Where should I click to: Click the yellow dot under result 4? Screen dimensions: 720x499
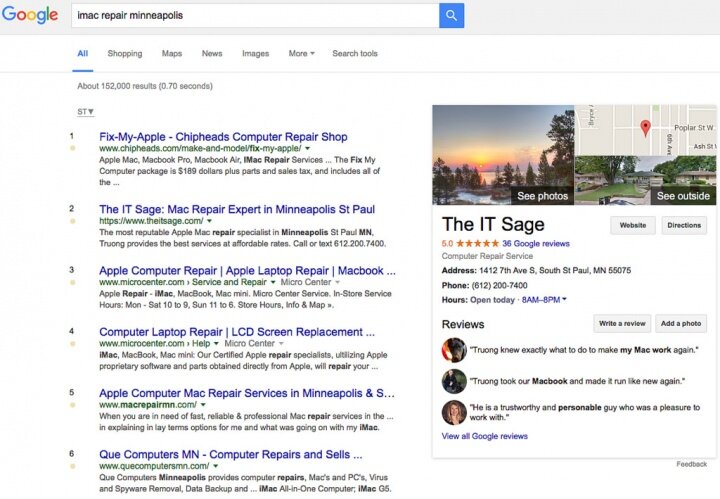(72, 344)
